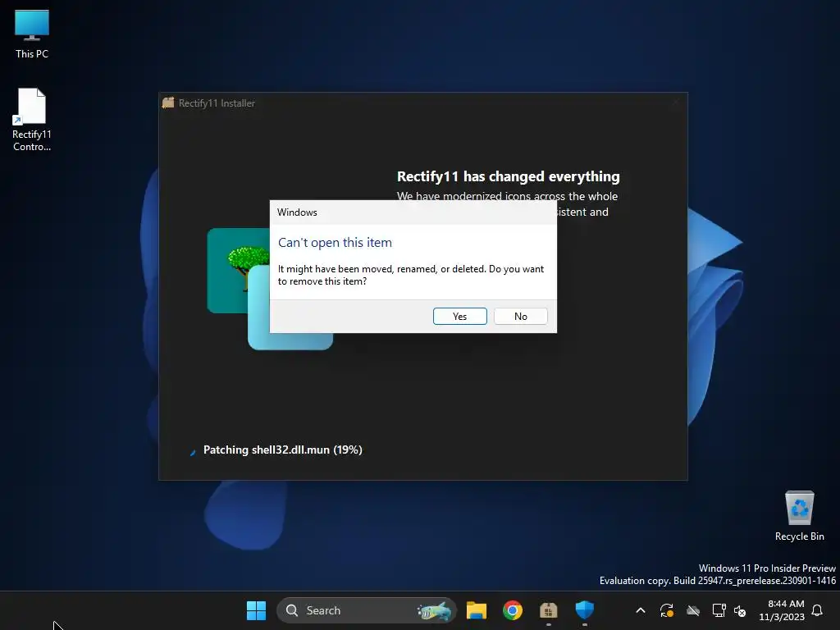This screenshot has height=630, width=840.
Task: Click the light blue tile in installer
Action: [x=290, y=340]
